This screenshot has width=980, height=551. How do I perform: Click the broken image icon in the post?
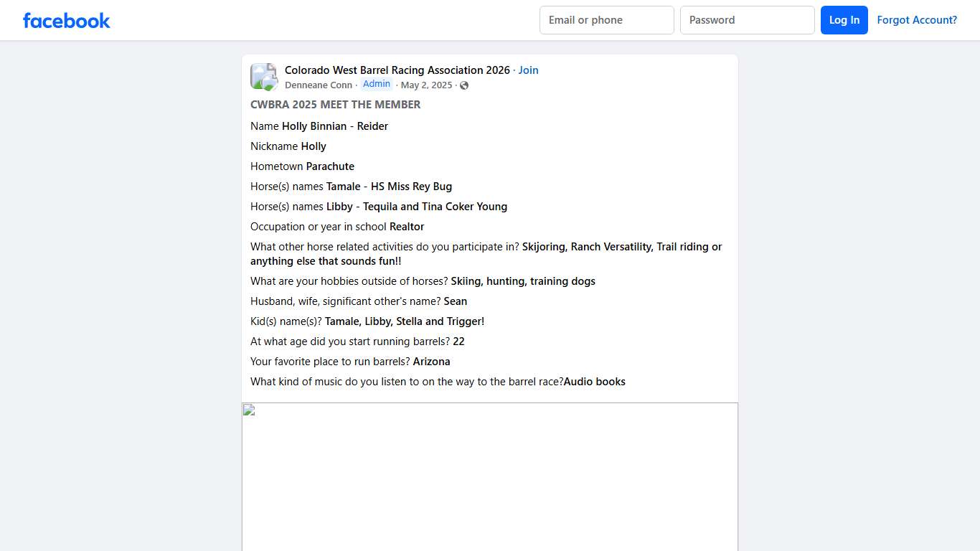(249, 410)
